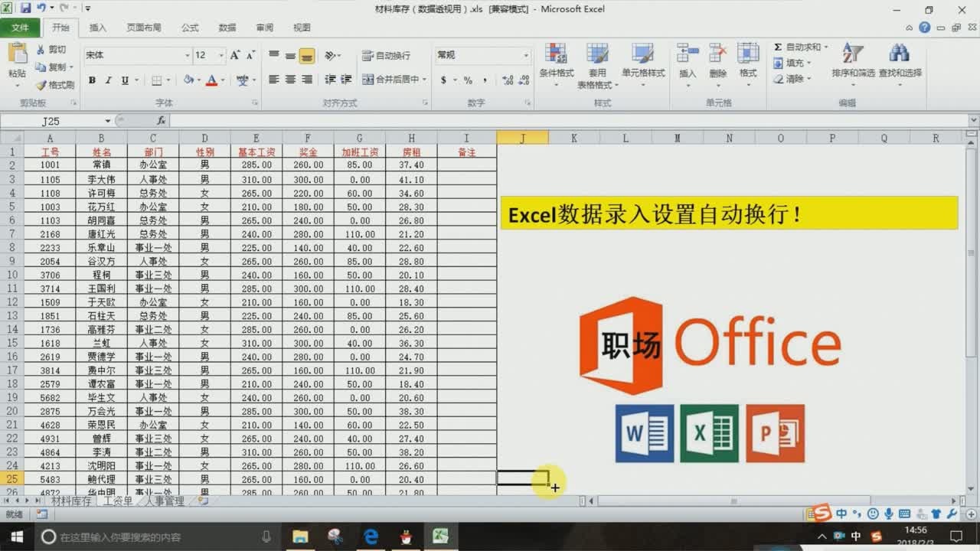This screenshot has width=980, height=551.
Task: Apply percent % style
Action: point(468,80)
